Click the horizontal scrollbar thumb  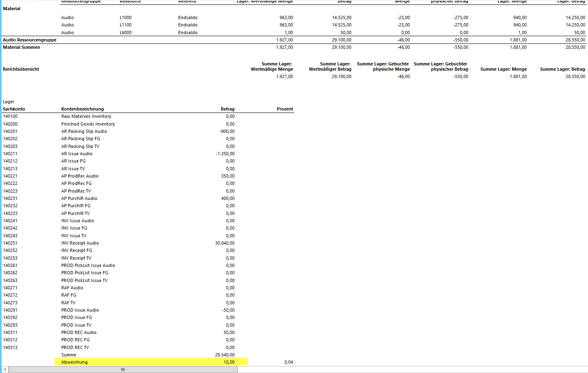(x=123, y=369)
